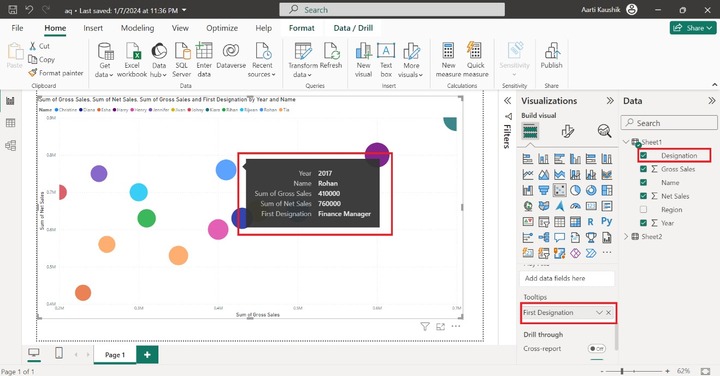Collapse the Data pane
This screenshot has height=376, width=720.
[x=711, y=101]
